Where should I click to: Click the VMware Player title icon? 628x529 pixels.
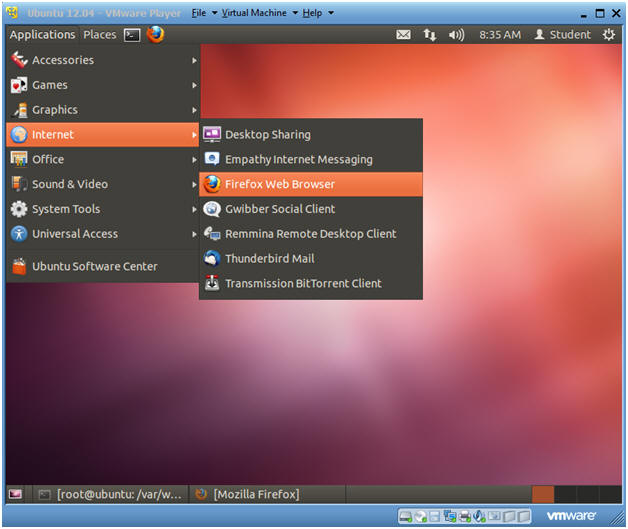pos(13,13)
